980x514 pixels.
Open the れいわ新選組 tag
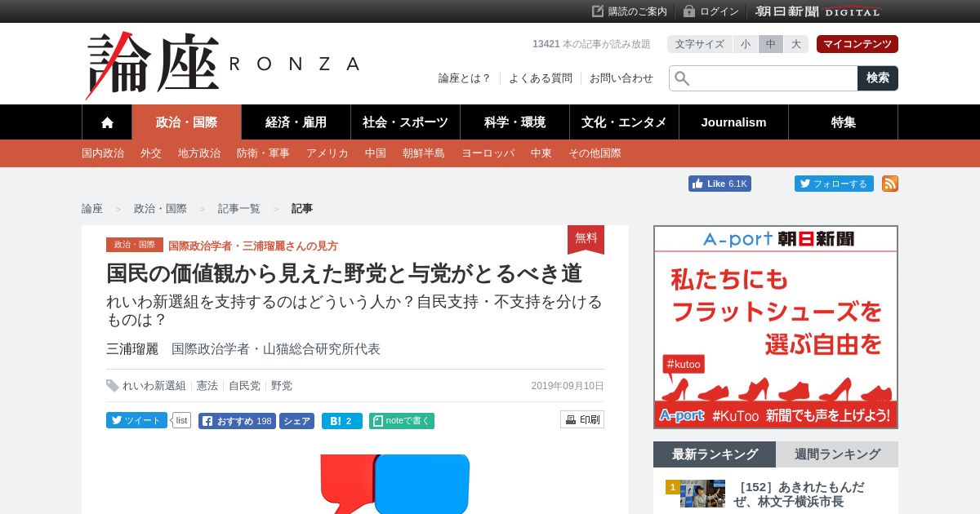click(154, 386)
